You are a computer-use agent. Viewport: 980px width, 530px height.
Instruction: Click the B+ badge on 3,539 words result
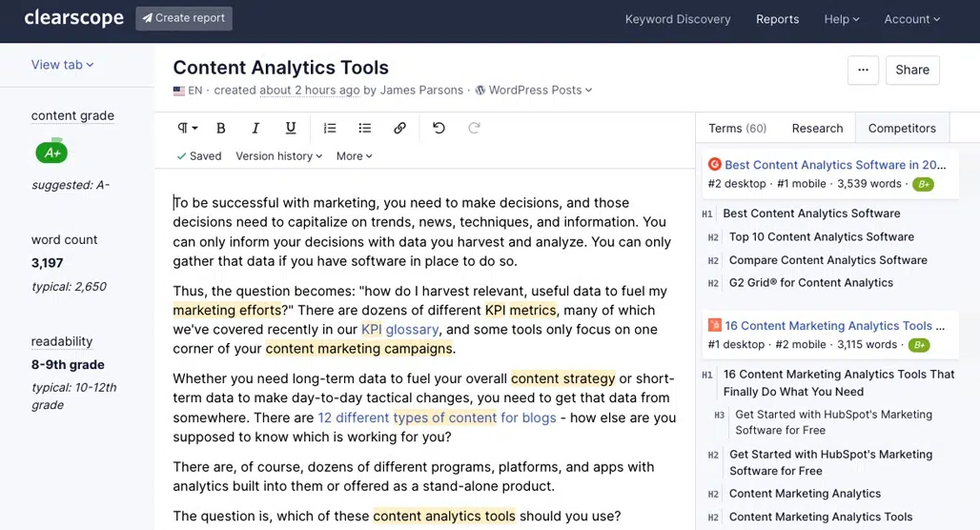coord(923,184)
